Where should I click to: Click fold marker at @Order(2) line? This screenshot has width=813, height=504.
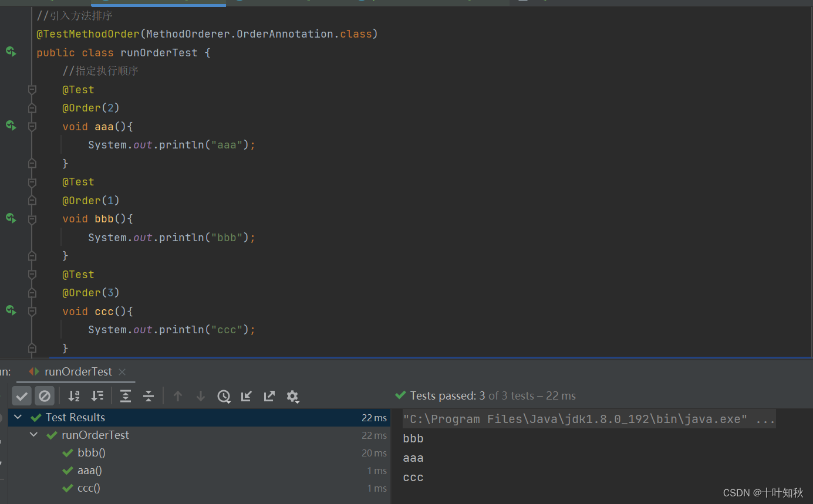pos(32,108)
